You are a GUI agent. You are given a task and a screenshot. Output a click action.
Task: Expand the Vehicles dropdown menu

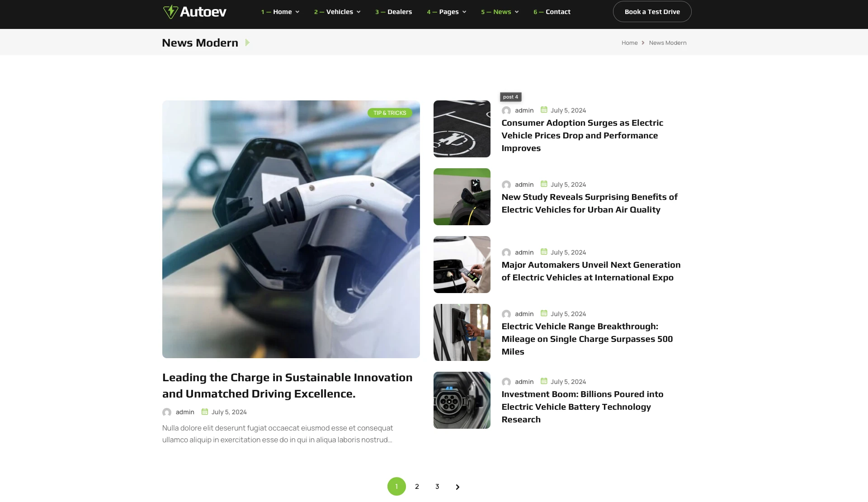337,12
